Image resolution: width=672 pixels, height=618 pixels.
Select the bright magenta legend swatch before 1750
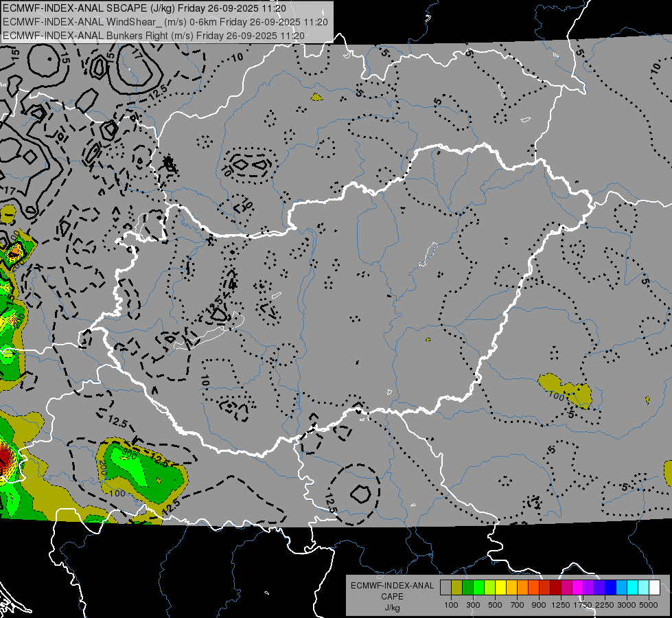pyautogui.click(x=578, y=587)
